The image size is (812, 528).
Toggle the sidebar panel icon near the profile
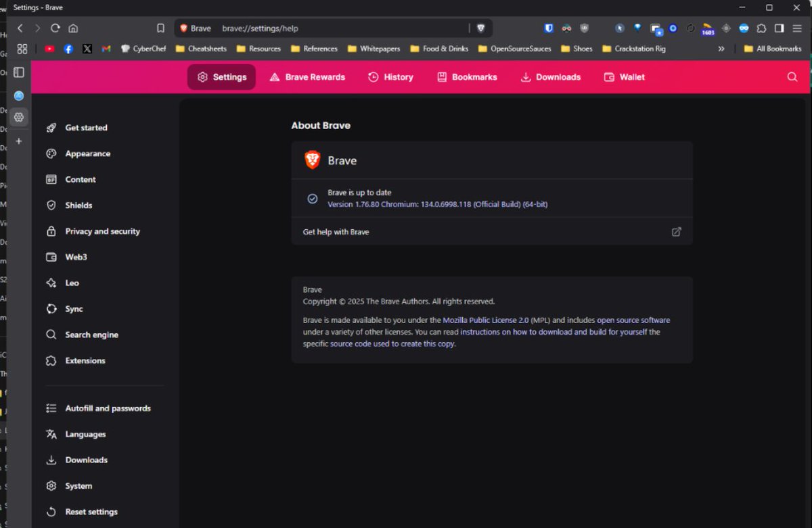780,28
